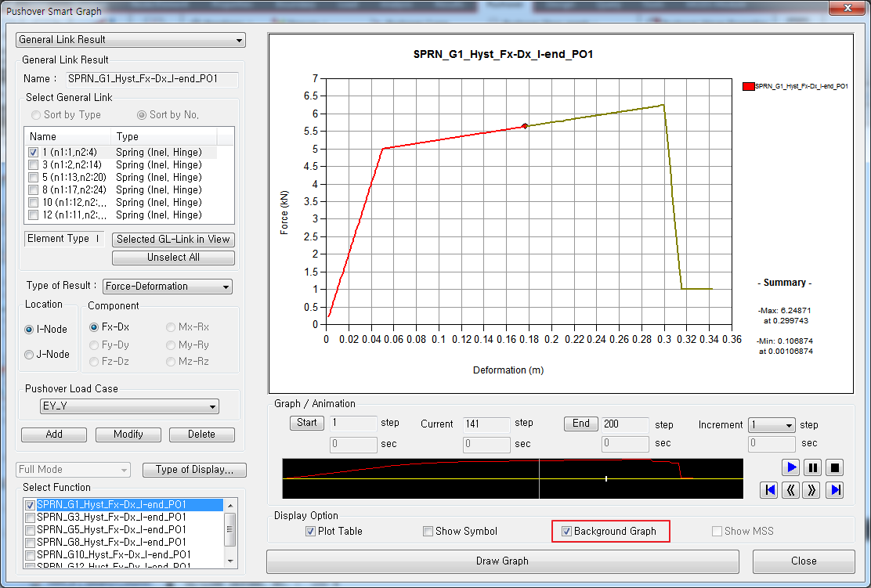This screenshot has width=871, height=588.
Task: Expand the Type of Result dropdown
Action: tap(168, 287)
